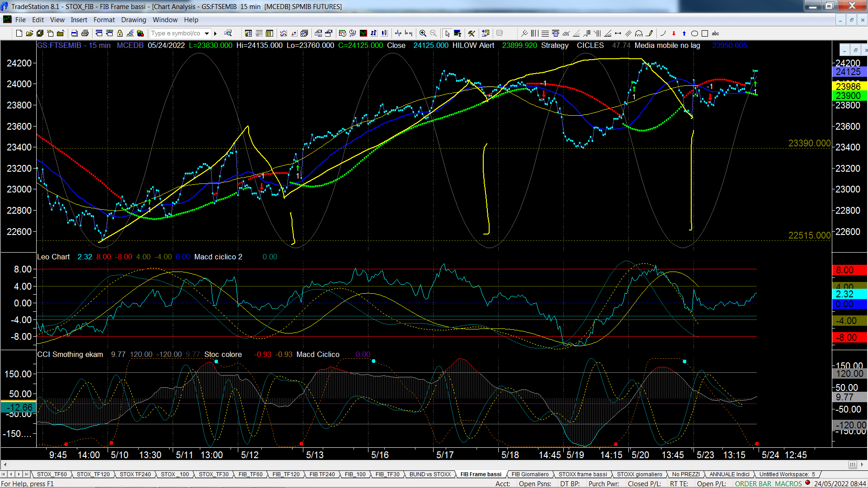Open the File menu

click(x=20, y=20)
